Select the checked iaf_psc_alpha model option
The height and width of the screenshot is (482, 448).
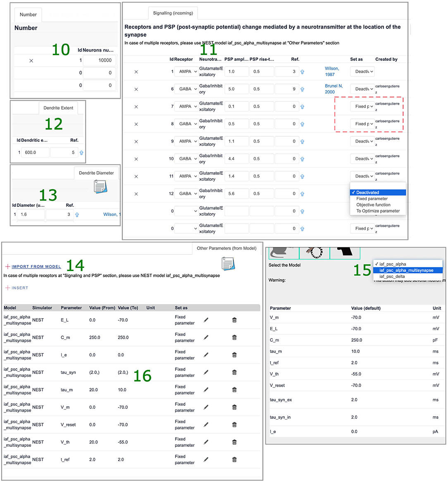tap(408, 264)
